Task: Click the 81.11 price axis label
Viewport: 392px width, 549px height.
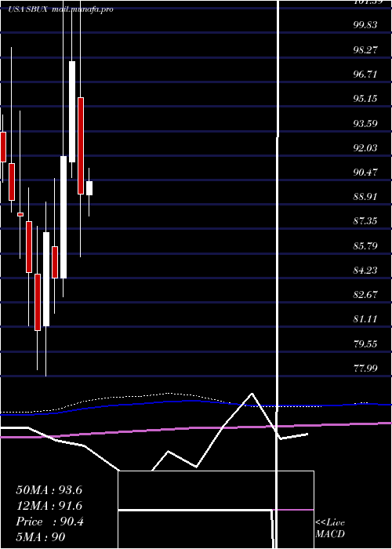Action: (x=366, y=319)
